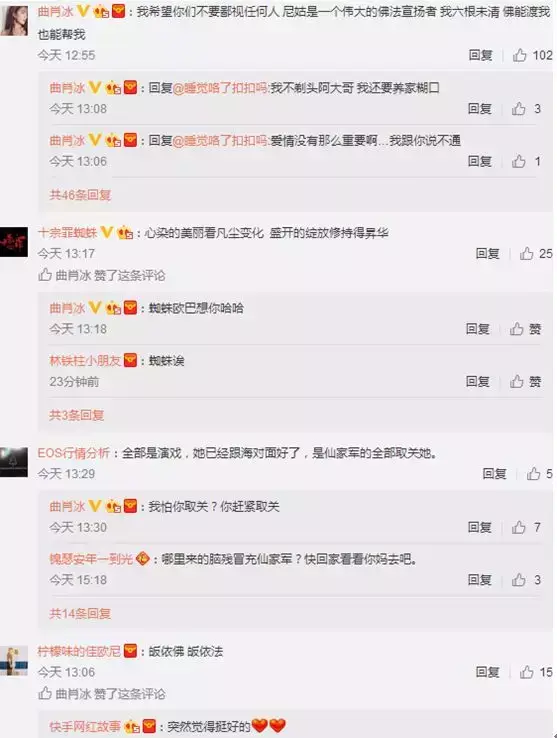Toggle like on 蜘蛛欧巴想你哈哈 reply
This screenshot has width=557, height=738.
coord(526,329)
